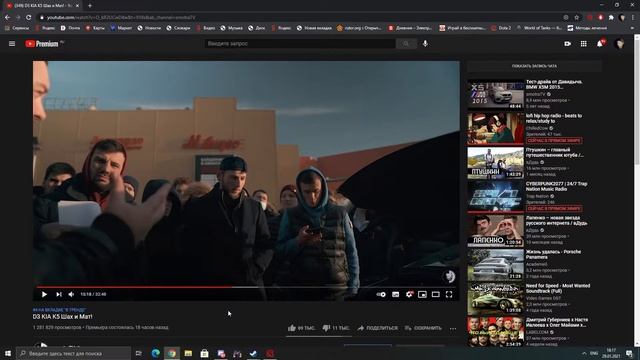Mute the video volume speaker icon

71,294
